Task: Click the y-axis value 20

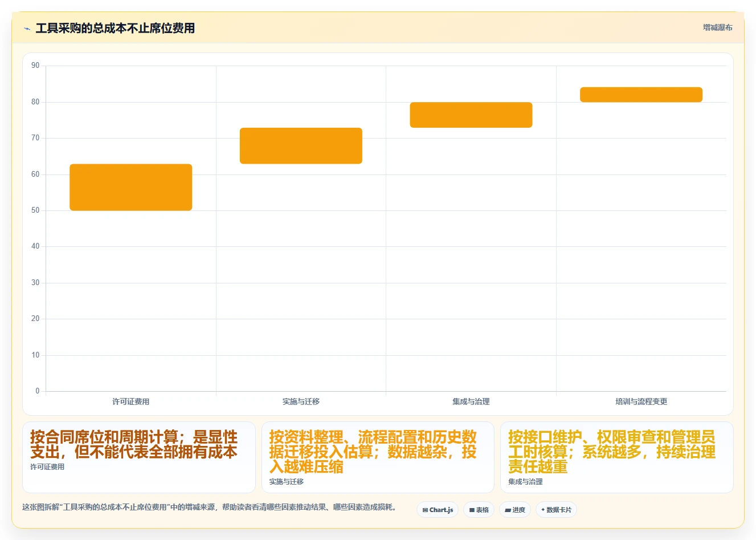Action: pyautogui.click(x=35, y=319)
